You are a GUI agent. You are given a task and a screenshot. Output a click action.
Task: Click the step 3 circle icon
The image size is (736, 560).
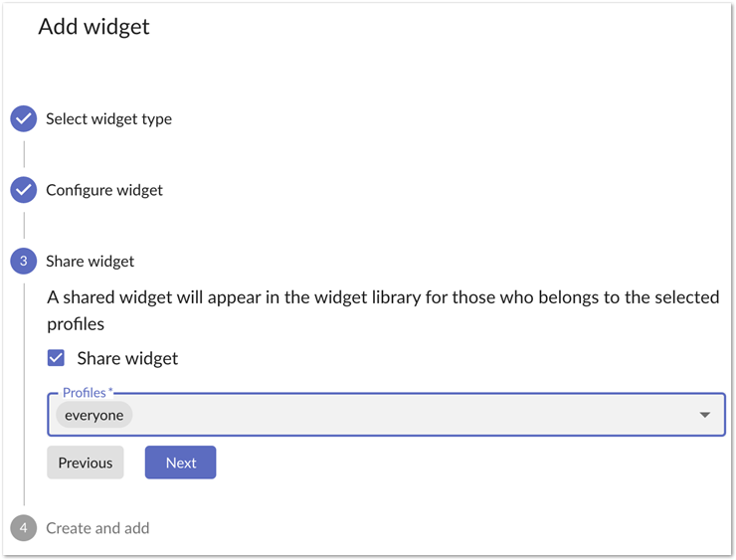24,261
